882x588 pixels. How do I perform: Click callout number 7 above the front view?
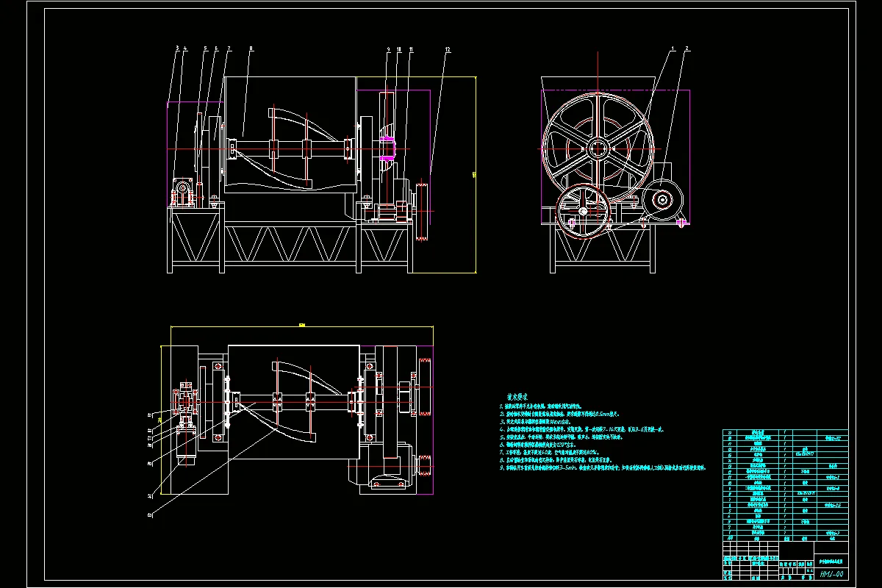(x=229, y=49)
